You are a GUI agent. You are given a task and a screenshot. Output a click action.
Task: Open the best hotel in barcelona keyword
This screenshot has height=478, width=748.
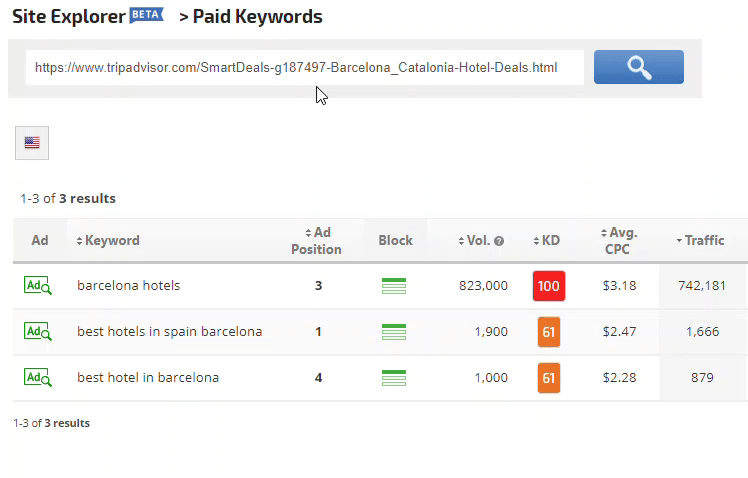(147, 378)
